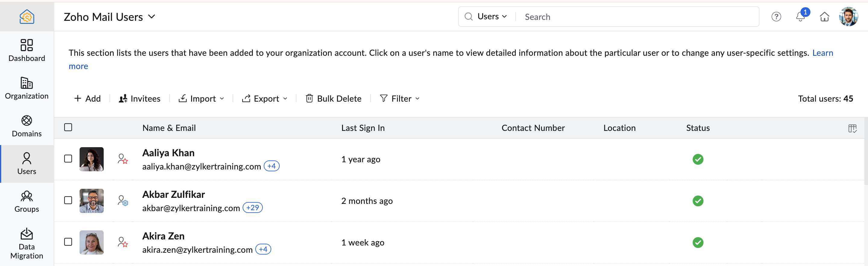This screenshot has height=266, width=868.
Task: Navigate to the Organization section
Action: pos(27,88)
